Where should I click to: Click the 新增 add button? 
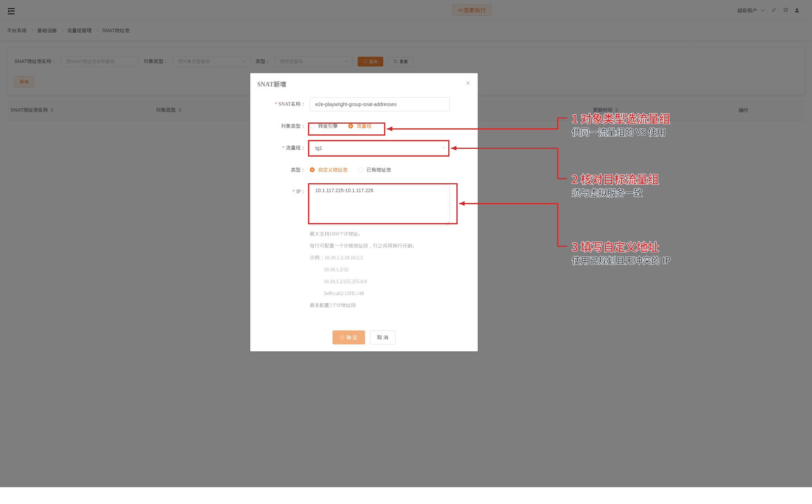coord(24,82)
